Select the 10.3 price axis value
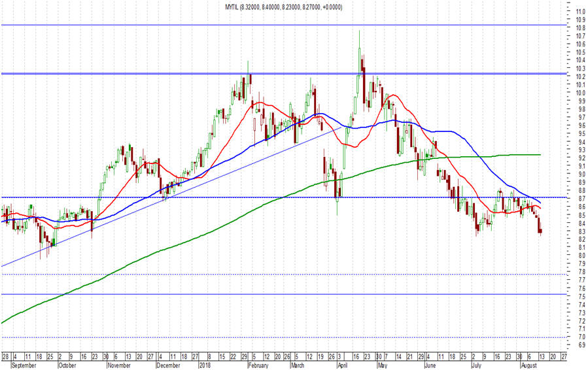 click(x=581, y=69)
